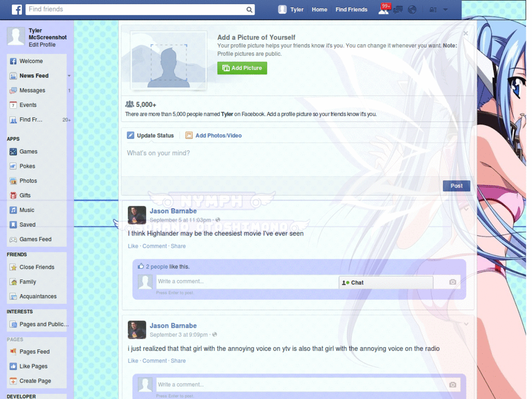Click Jason Barnabe avatar on September 3 post
This screenshot has width=532, height=399.
pos(137,330)
